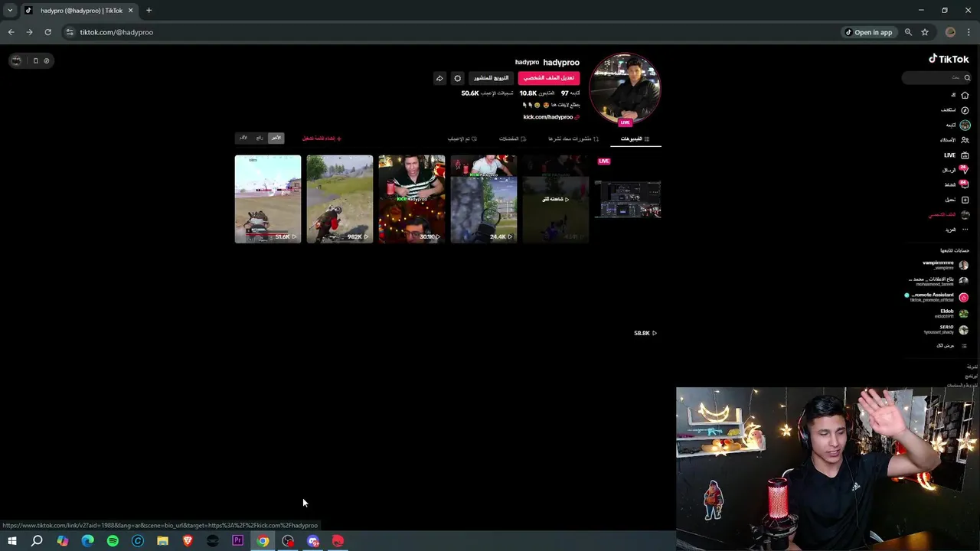The height and width of the screenshot is (551, 980).
Task: Open the mohaaaeed_tareek followed account
Action: click(x=940, y=281)
